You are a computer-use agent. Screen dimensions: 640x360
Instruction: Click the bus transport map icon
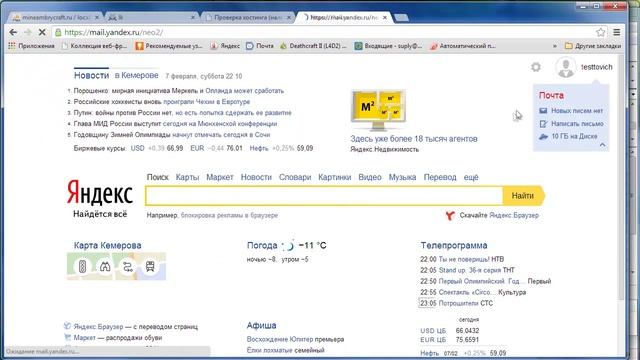click(150, 267)
